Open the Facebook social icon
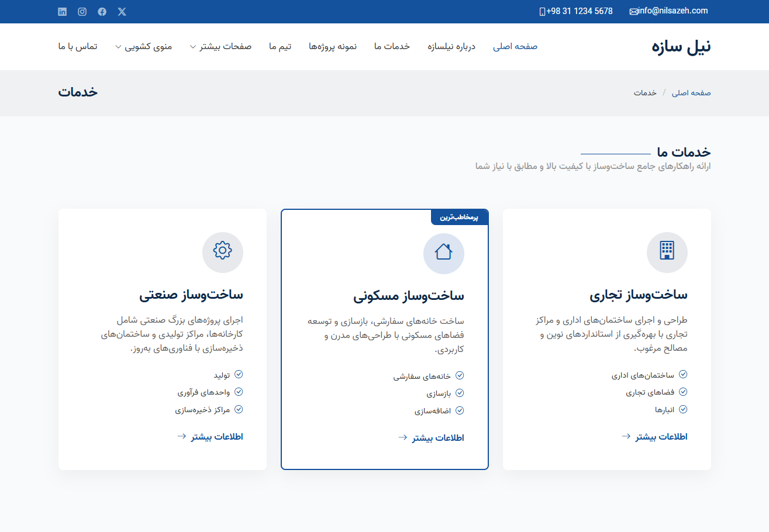769x532 pixels. click(102, 12)
